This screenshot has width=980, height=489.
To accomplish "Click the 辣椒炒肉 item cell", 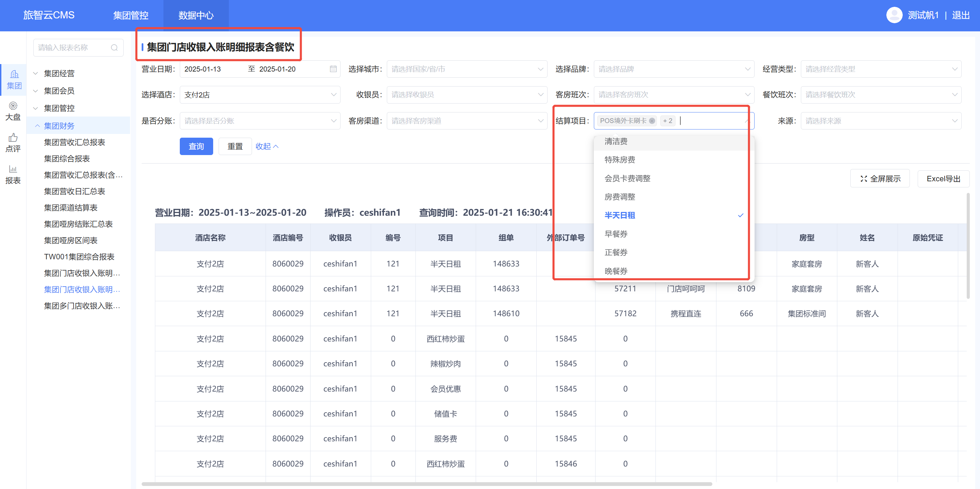I will (x=445, y=363).
